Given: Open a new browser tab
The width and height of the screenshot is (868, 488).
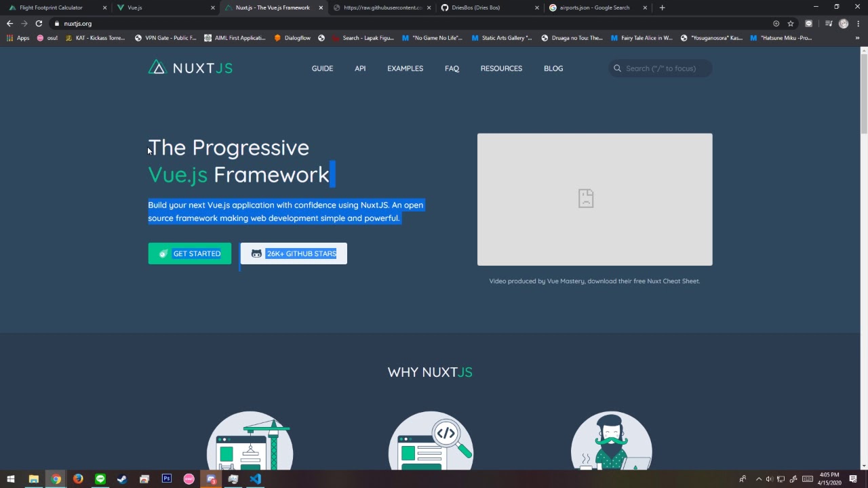Looking at the screenshot, I should [662, 7].
